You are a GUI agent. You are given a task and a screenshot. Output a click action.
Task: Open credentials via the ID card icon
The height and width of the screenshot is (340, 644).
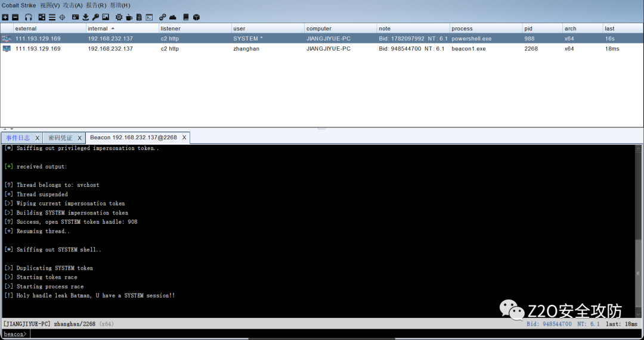tap(75, 17)
